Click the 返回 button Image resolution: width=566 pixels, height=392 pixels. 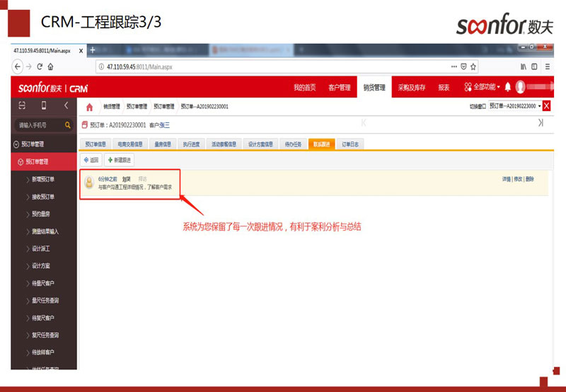[x=90, y=160]
